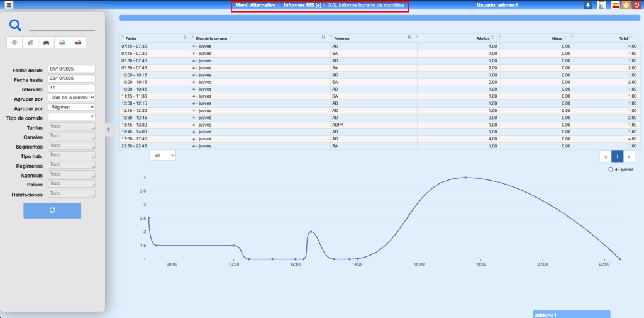
Task: Click the blue magnifying glass search icon
Action: coord(15,25)
